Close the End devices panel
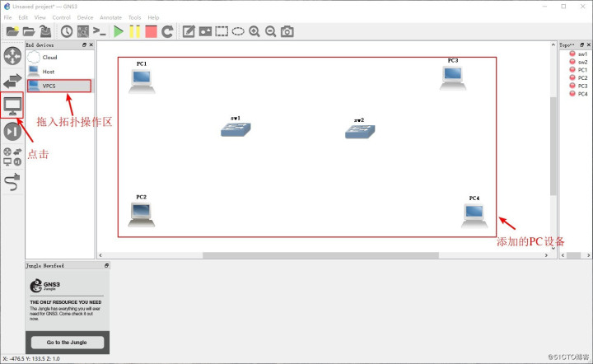The width and height of the screenshot is (593, 364). [x=91, y=44]
